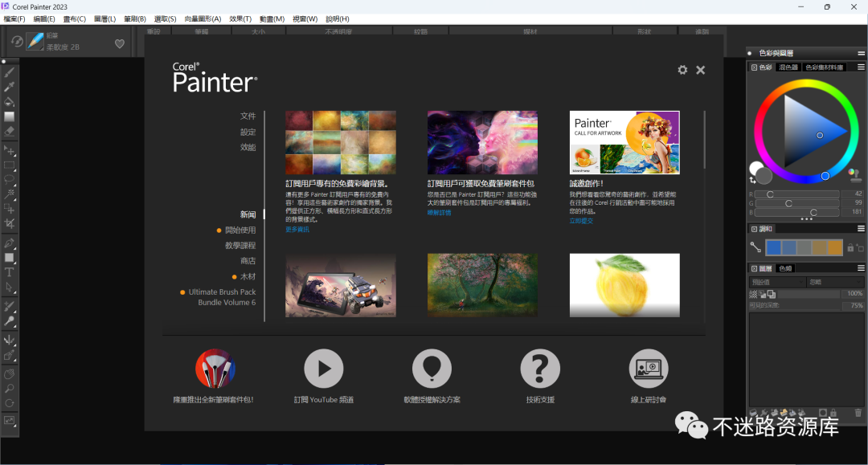Select the Text tool
868x465 pixels.
pos(10,272)
